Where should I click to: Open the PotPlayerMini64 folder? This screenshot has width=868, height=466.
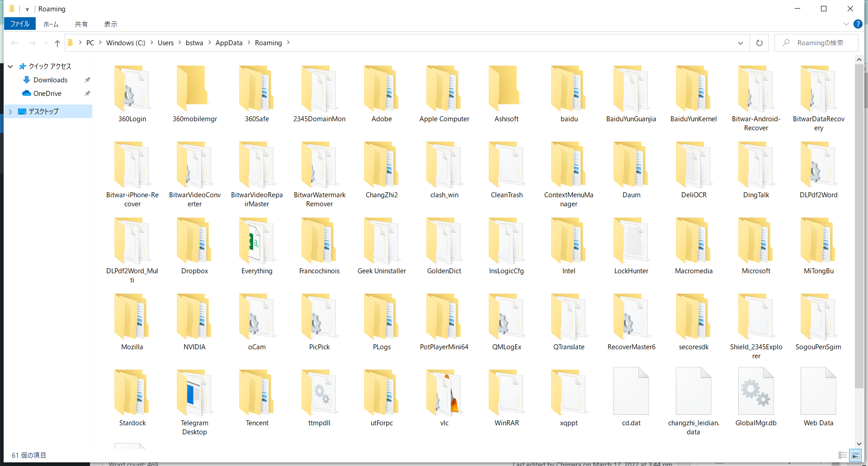444,322
